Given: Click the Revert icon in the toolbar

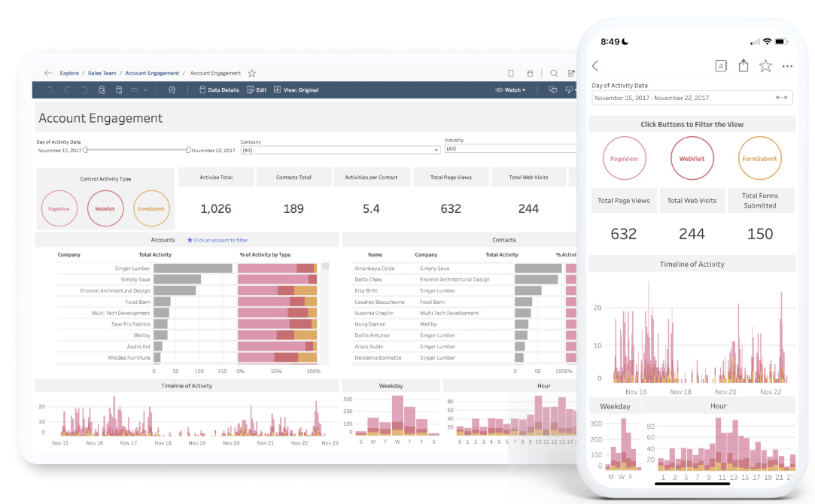Looking at the screenshot, I should (84, 90).
